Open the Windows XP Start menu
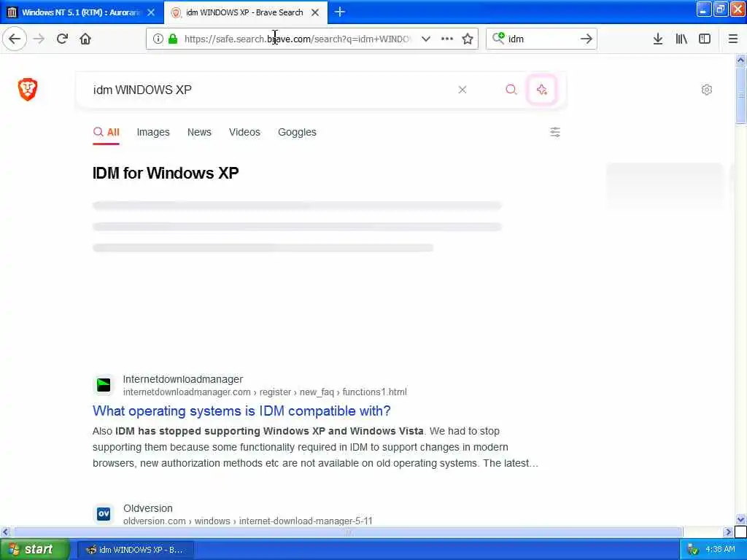 tap(34, 549)
